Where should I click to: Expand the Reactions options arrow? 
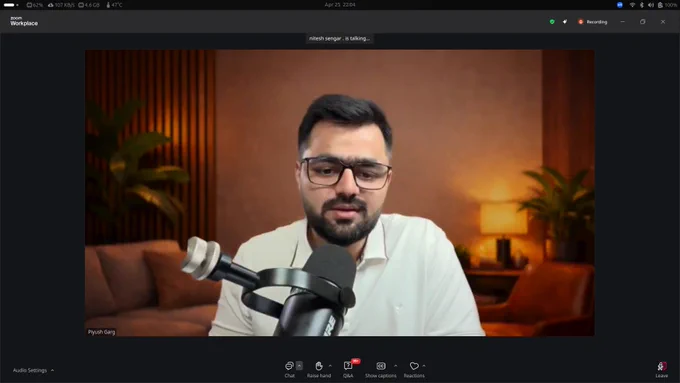click(x=424, y=366)
